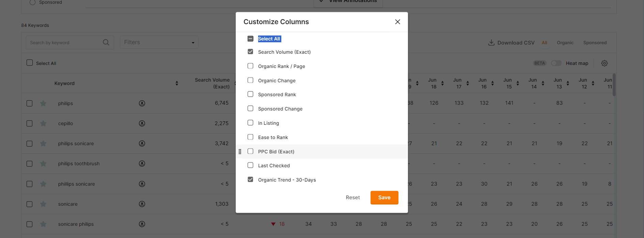The width and height of the screenshot is (644, 238).
Task: Uncheck Search Volume (Exact) column
Action: pyautogui.click(x=250, y=52)
